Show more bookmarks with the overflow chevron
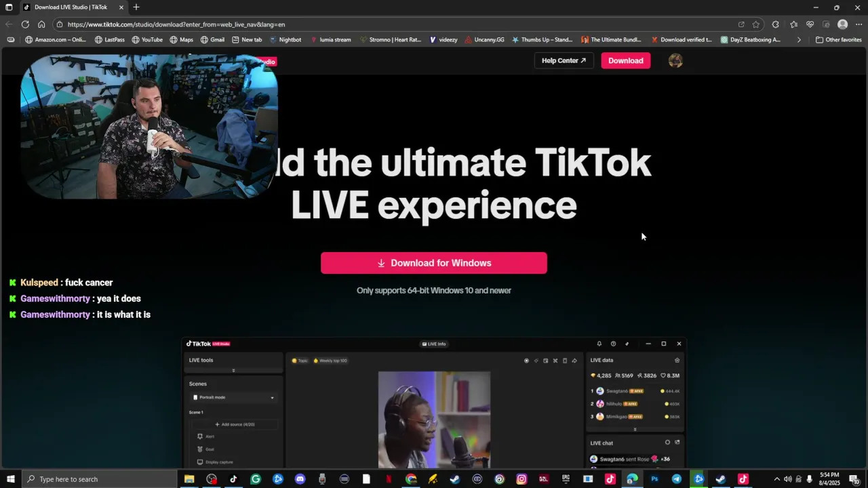Image resolution: width=868 pixels, height=488 pixels. click(799, 40)
